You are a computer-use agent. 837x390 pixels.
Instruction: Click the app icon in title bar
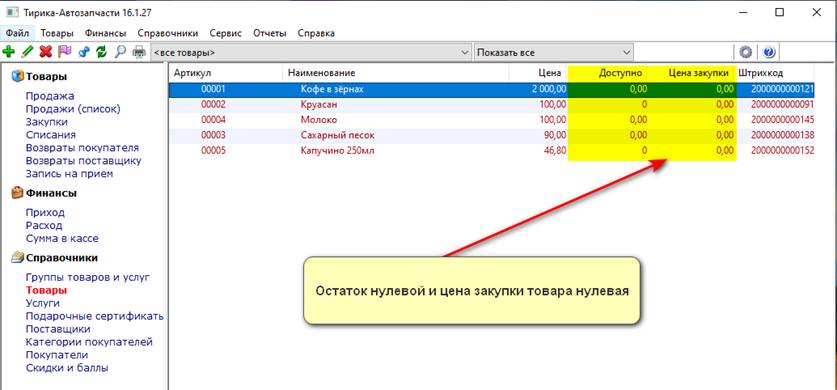tap(11, 12)
